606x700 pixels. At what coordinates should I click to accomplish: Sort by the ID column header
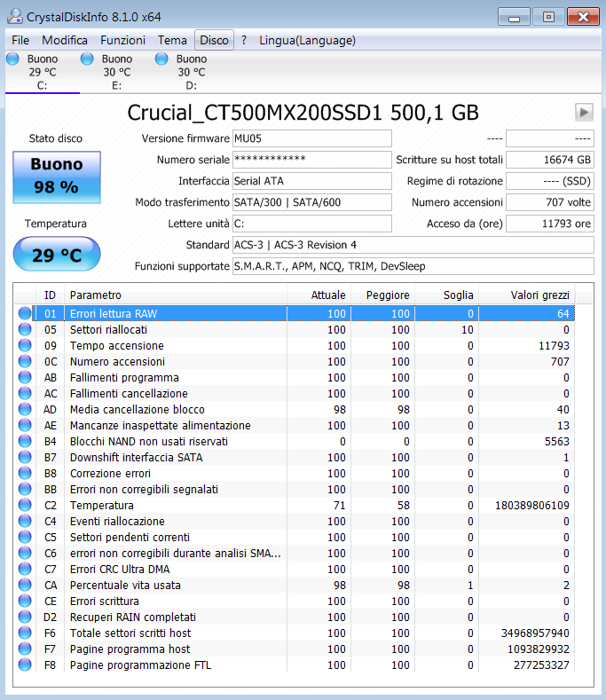click(x=50, y=295)
